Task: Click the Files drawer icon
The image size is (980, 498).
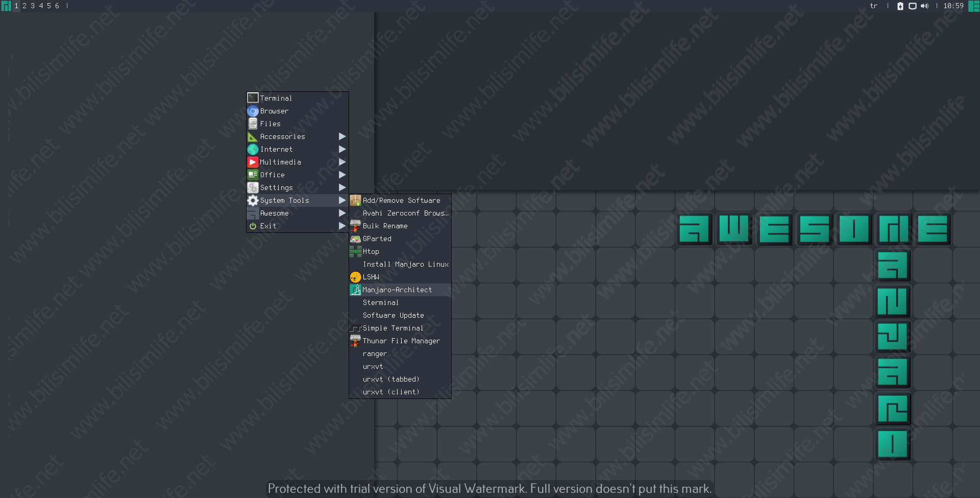Action: (253, 124)
